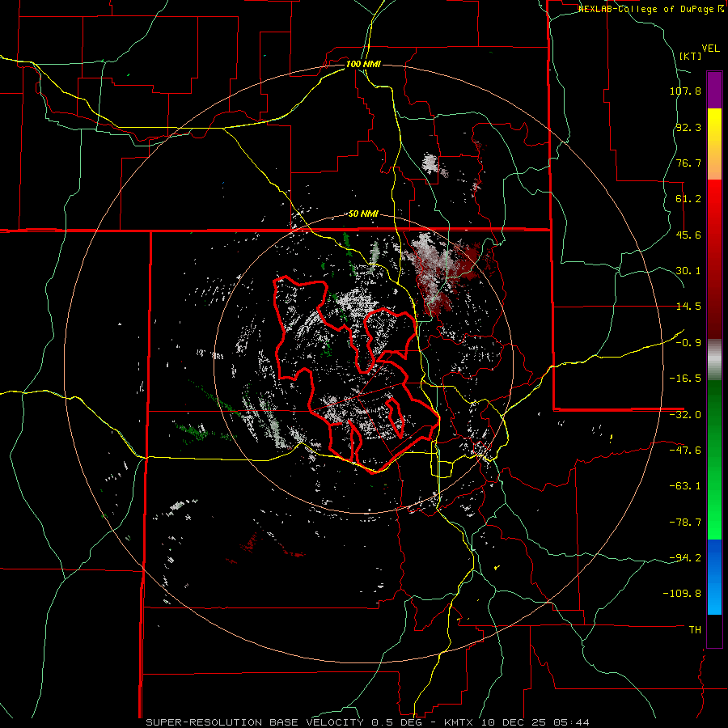Click the green segment of color bar
The width and height of the screenshot is (728, 728).
[714, 459]
